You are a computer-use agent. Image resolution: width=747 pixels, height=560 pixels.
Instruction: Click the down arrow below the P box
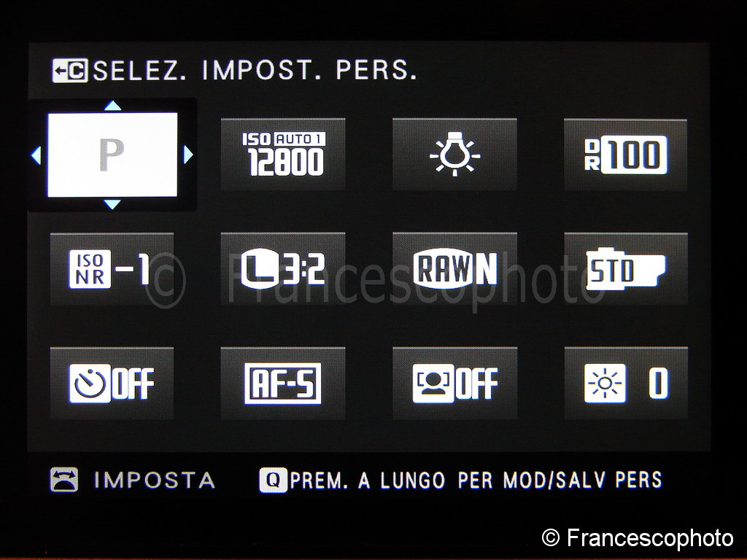tap(112, 204)
